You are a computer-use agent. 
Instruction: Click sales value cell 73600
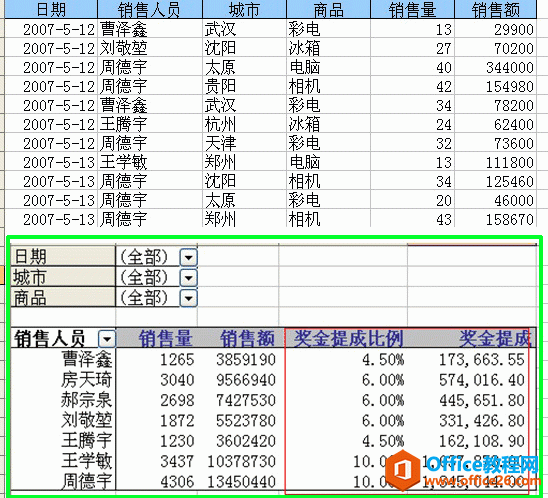pyautogui.click(x=514, y=143)
